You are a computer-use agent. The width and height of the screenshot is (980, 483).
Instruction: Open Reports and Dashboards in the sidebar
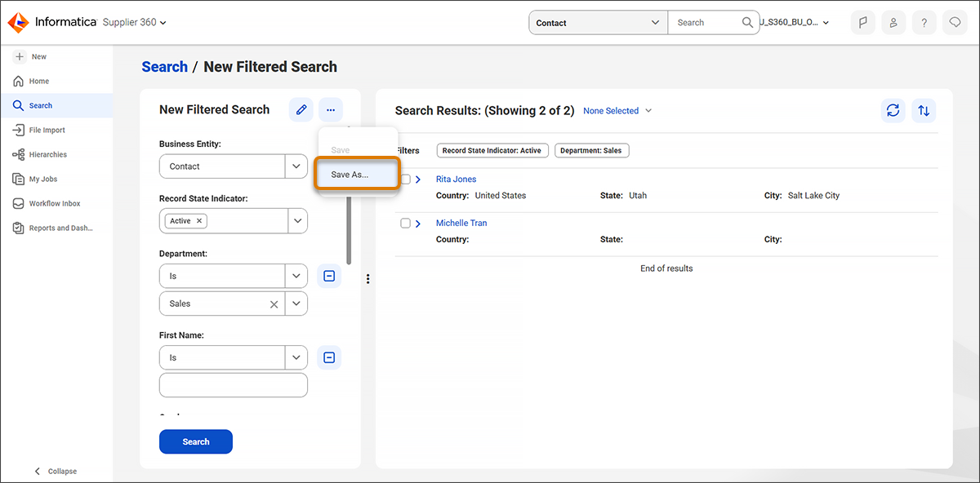tap(56, 228)
